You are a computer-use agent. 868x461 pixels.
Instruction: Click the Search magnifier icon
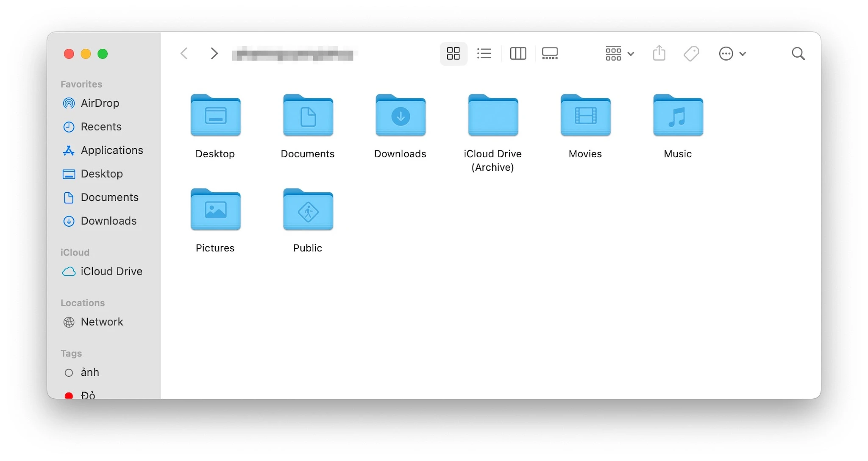[x=798, y=54]
